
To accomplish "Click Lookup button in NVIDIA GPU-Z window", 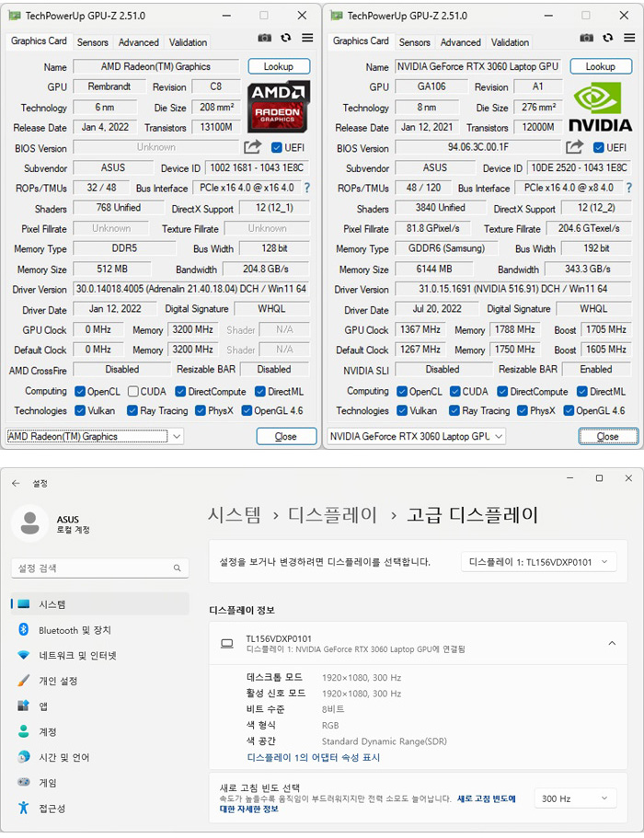I will 601,66.
